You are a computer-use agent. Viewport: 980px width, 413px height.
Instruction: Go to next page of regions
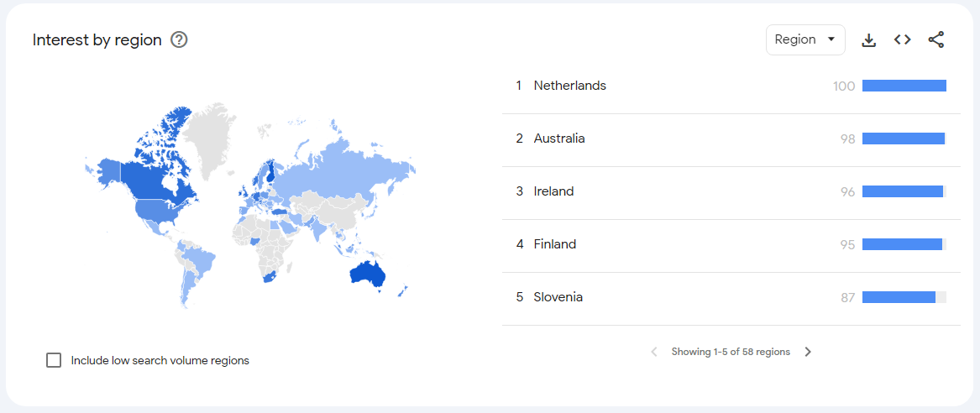pyautogui.click(x=808, y=353)
